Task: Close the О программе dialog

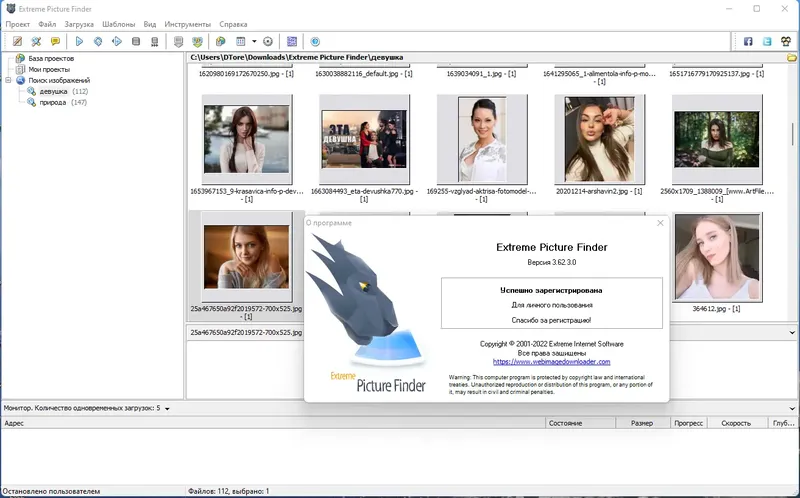Action: [660, 223]
